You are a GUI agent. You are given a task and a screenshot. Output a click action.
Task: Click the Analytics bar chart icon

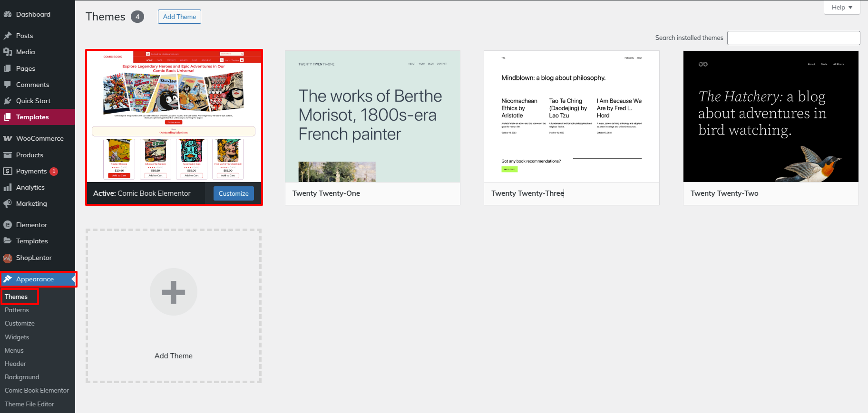pyautogui.click(x=8, y=187)
